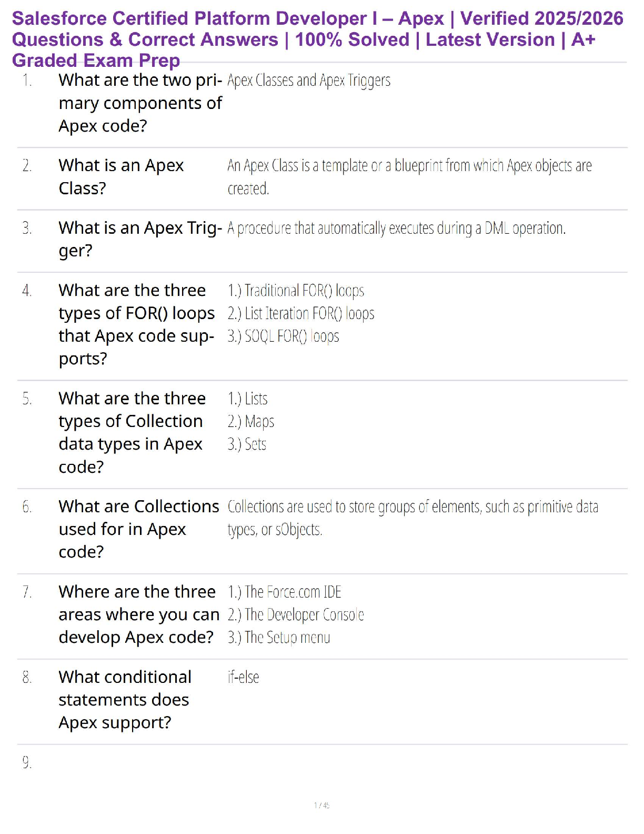Click the "Traditional FOR() loops" answer line
This screenshot has width=644, height=834.
(x=296, y=291)
